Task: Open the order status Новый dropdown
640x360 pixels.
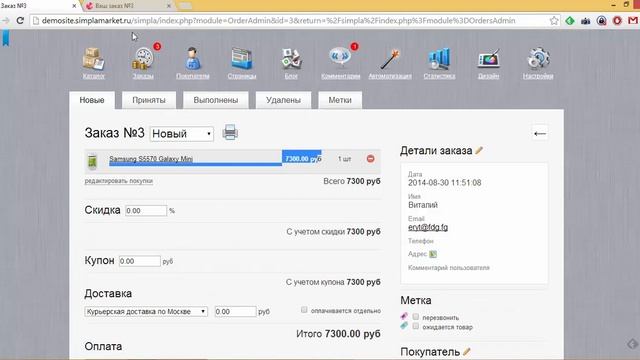Action: (x=182, y=133)
